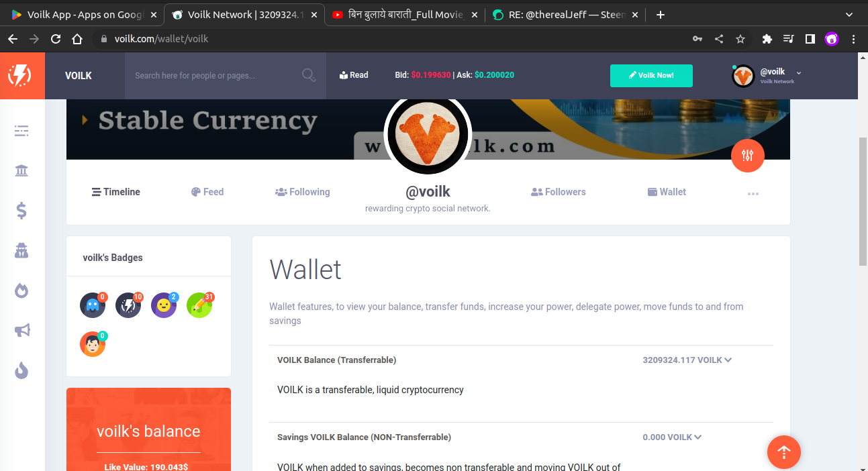Click the lightning badge with 10

[x=128, y=305]
